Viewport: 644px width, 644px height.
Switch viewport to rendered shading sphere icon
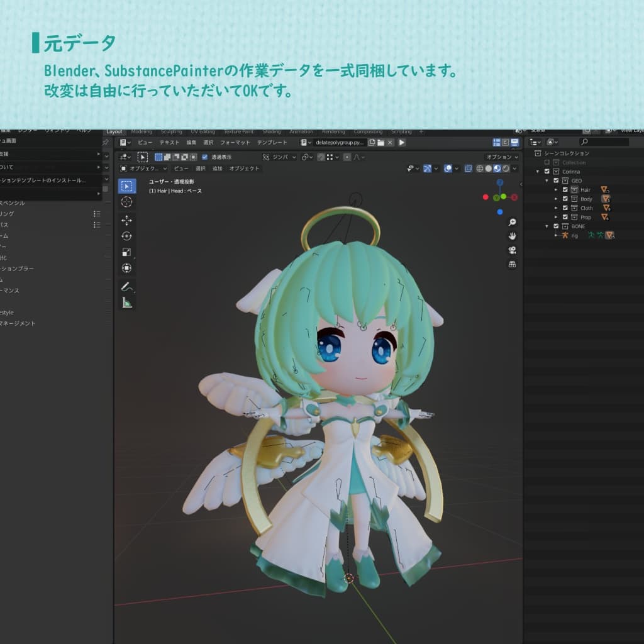click(506, 168)
